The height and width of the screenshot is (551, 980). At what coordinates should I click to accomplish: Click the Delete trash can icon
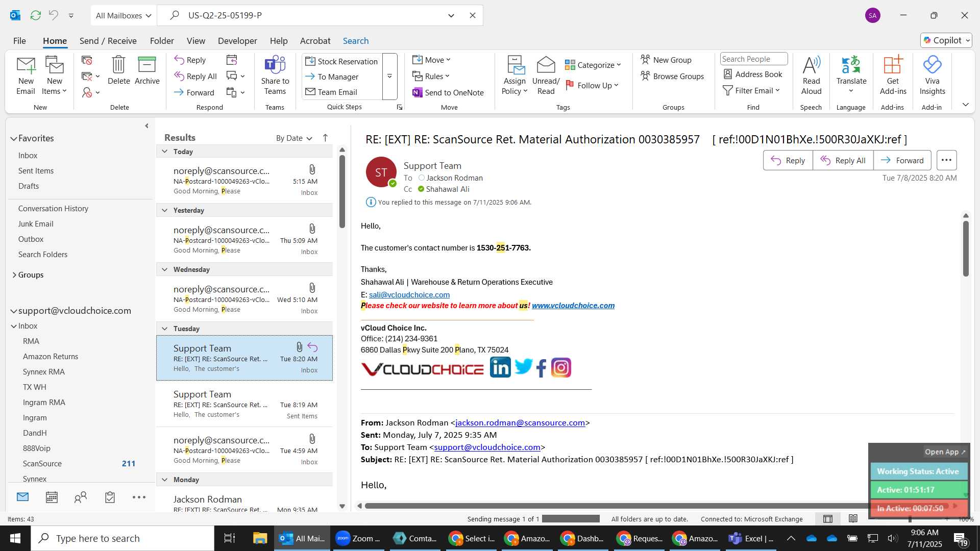pos(118,70)
